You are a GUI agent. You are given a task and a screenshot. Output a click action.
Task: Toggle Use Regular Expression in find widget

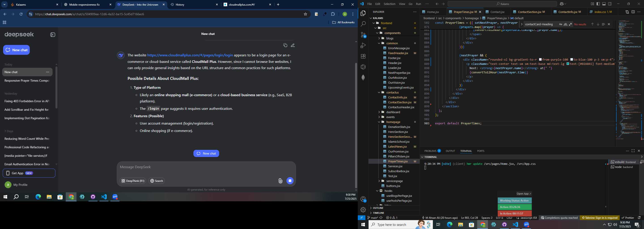[x=570, y=24]
